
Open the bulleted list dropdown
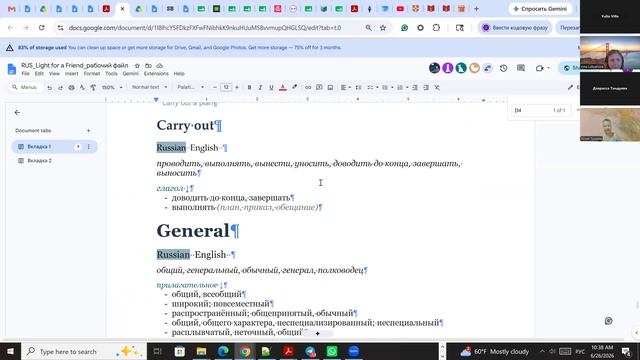click(387, 87)
